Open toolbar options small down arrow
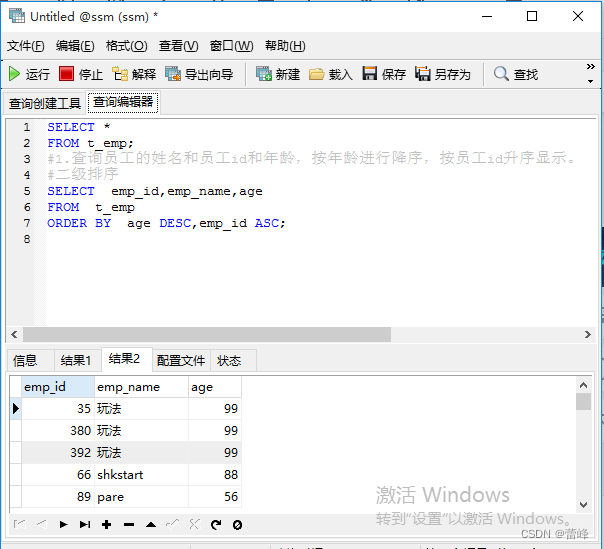Viewport: 604px width, 549px height. tap(591, 81)
